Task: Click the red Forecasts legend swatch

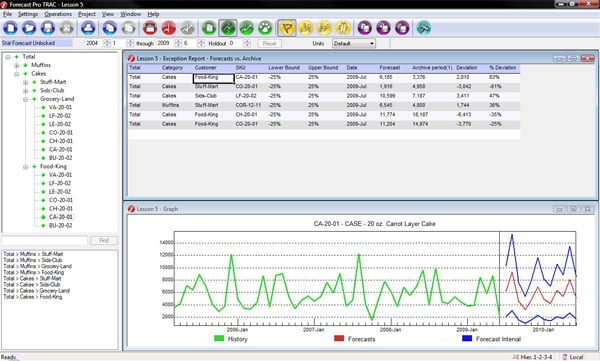Action: point(339,338)
